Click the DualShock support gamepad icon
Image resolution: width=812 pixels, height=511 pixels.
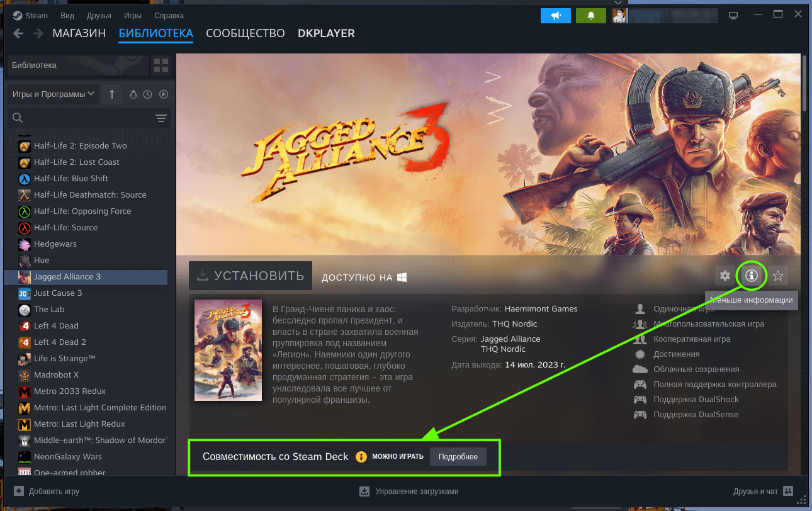(640, 400)
